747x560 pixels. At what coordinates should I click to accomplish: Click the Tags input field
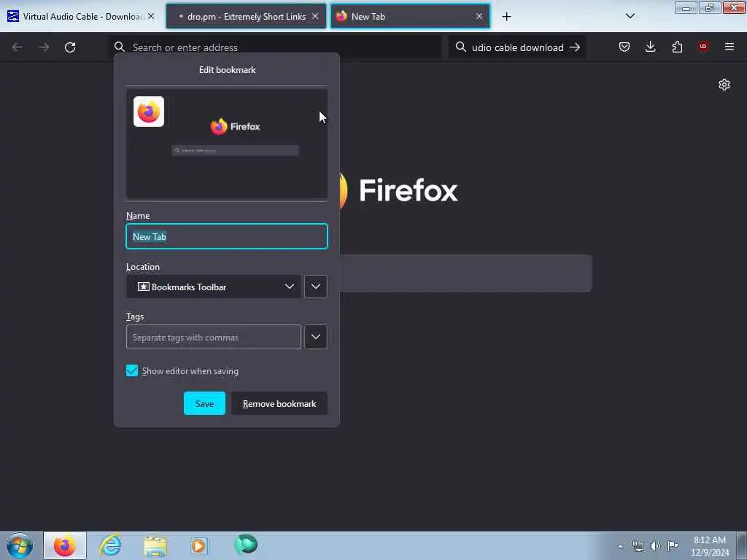coord(214,337)
